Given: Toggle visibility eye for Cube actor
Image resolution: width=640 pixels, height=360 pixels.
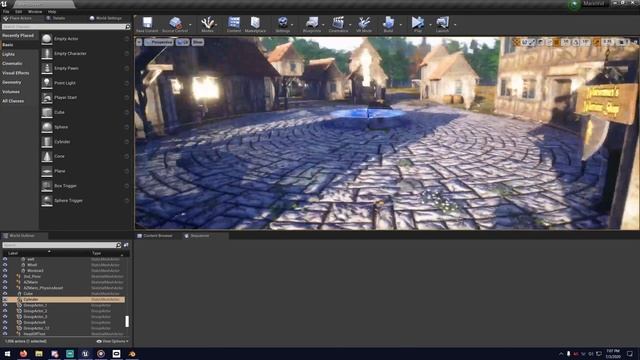Looking at the screenshot, I should (x=5, y=293).
